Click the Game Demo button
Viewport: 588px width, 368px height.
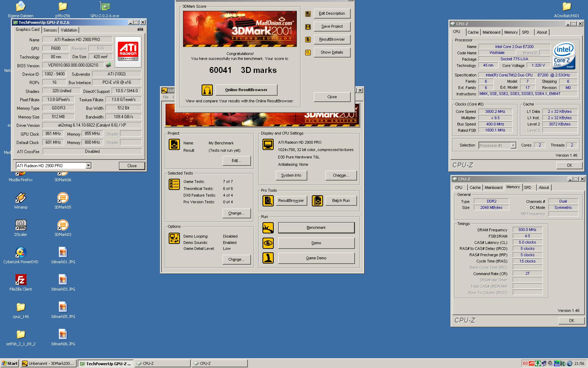pos(316,258)
